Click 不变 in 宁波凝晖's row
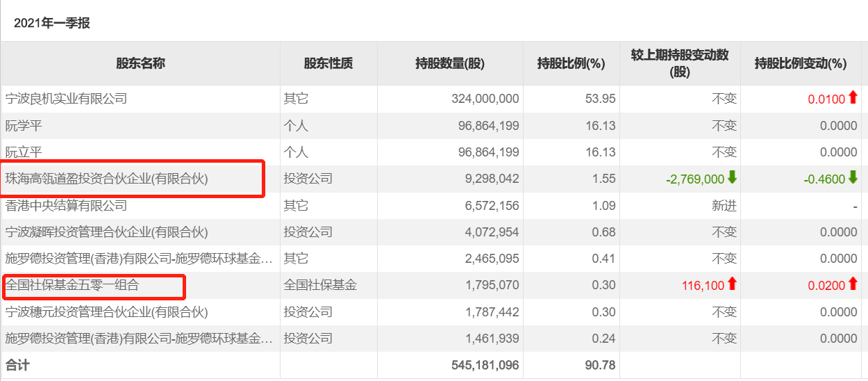 (x=724, y=232)
